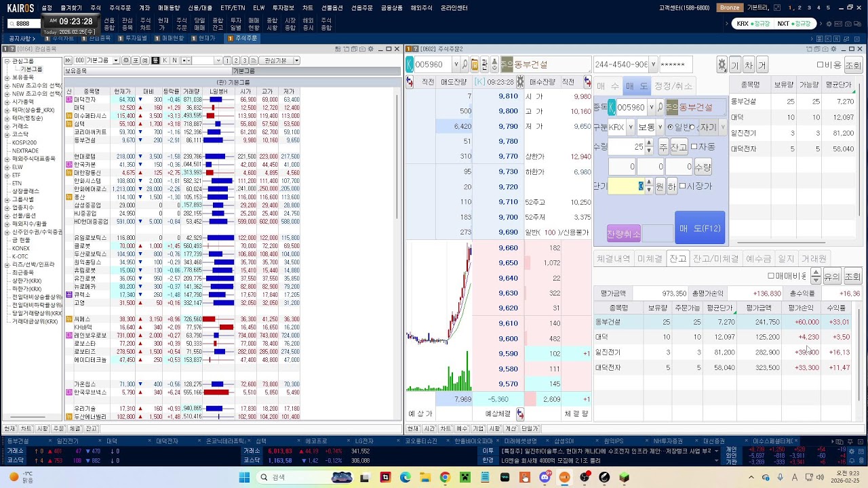868x488 pixels.
Task: Click the magnifier icon next to the 005960 field in the order form
Action: click(x=660, y=107)
